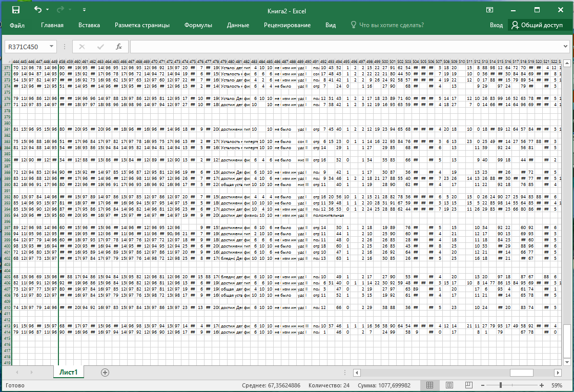Image resolution: width=574 pixels, height=392 pixels.
Task: Open the Формулы ribbon tab
Action: (198, 25)
